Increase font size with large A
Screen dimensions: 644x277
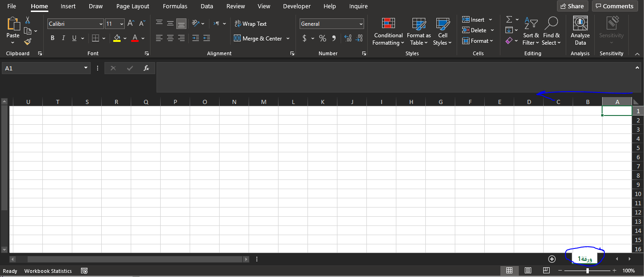(x=131, y=23)
